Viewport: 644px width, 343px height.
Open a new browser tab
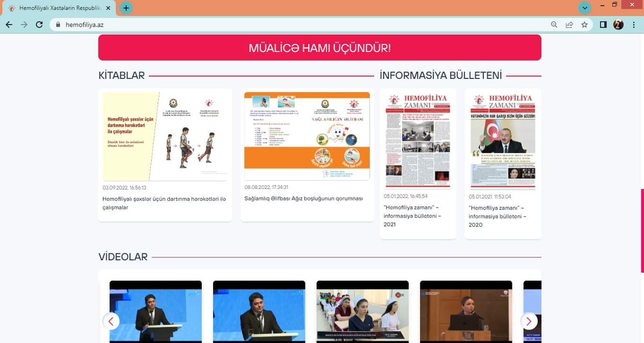(x=126, y=8)
